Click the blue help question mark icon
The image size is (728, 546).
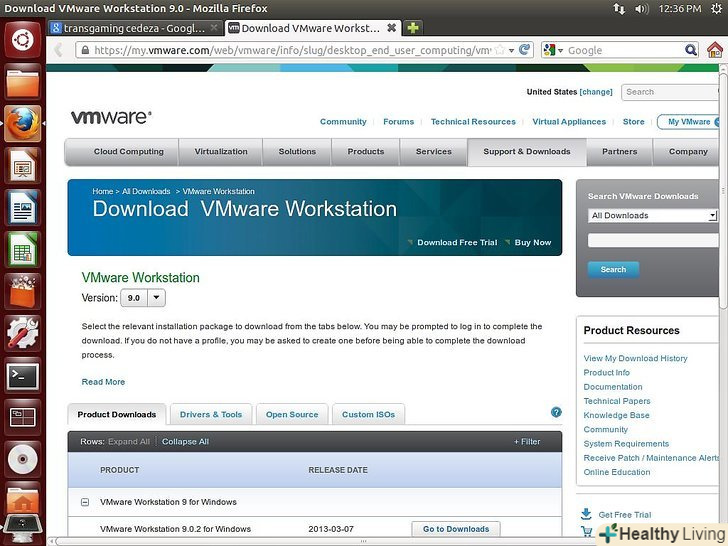(x=556, y=412)
